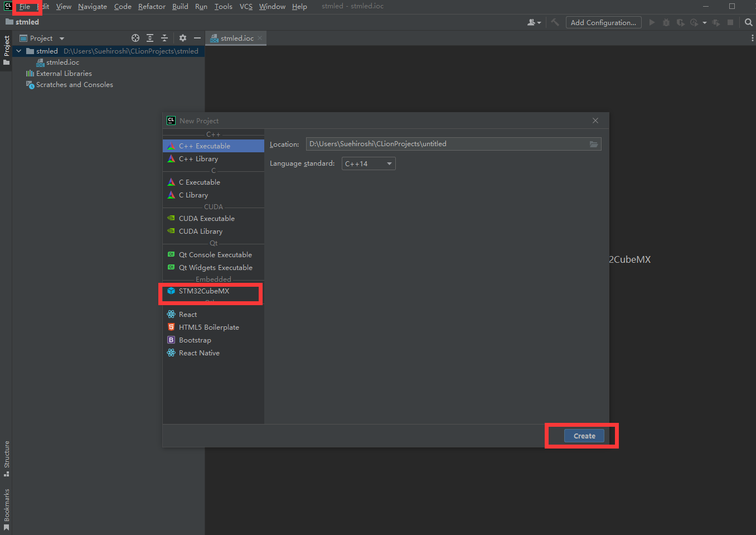Collapse the stmled project tree node
The width and height of the screenshot is (756, 535).
click(19, 51)
